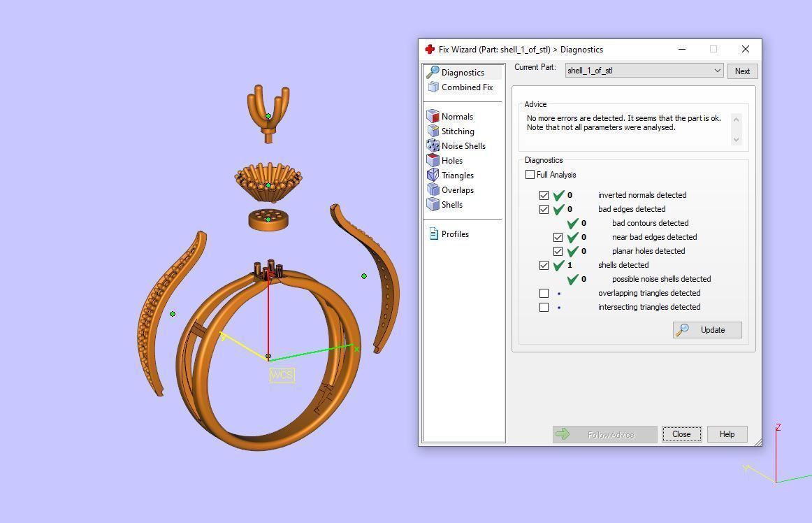Open the Triangles fix icon

click(x=433, y=175)
